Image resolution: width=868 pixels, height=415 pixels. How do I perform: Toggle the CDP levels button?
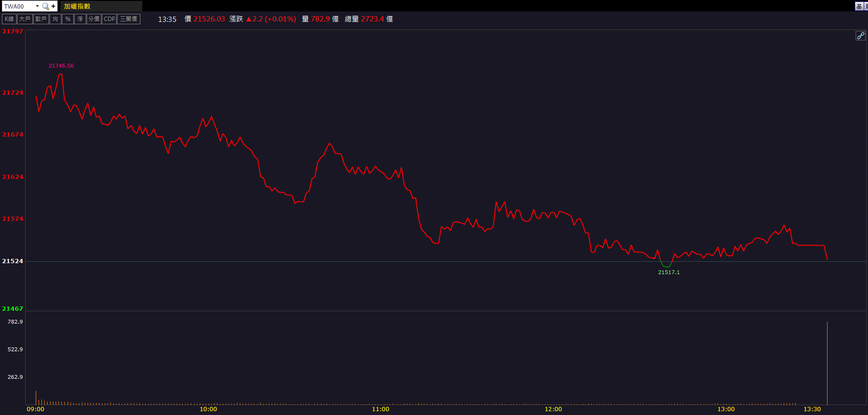coord(109,19)
